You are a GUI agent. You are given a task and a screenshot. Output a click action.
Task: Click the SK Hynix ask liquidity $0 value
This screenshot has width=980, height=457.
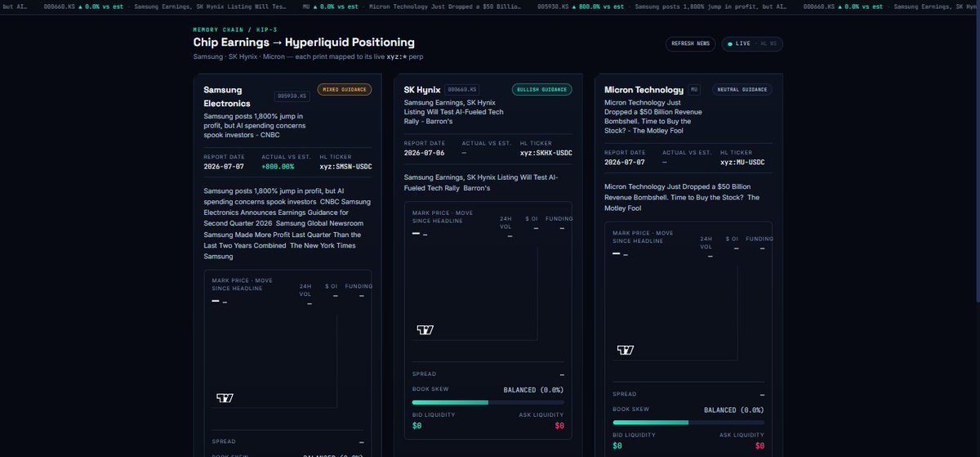[x=559, y=426]
